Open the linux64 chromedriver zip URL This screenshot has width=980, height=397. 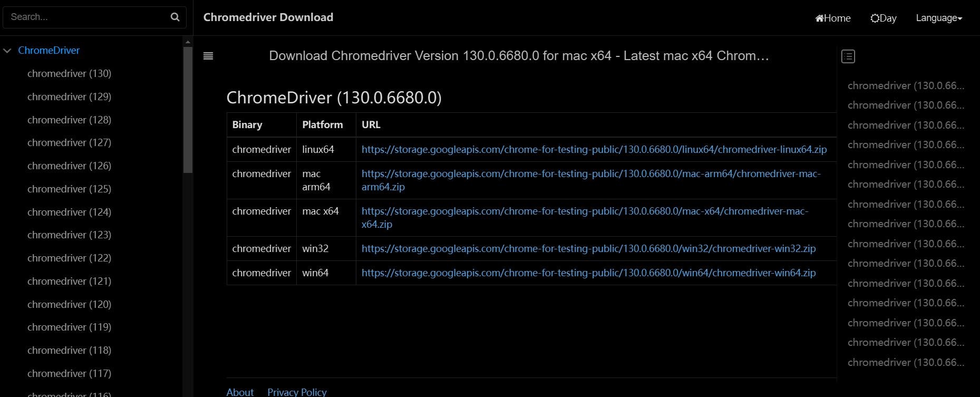pos(594,149)
